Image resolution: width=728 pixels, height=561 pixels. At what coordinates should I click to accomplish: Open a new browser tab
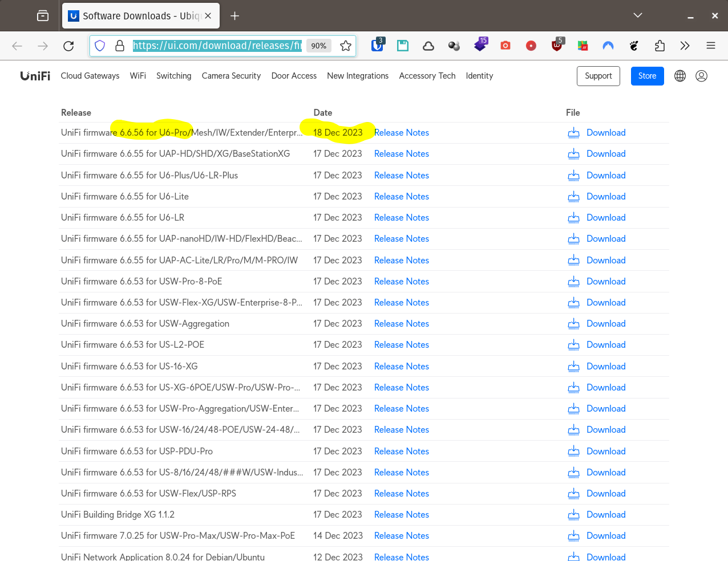tap(234, 16)
